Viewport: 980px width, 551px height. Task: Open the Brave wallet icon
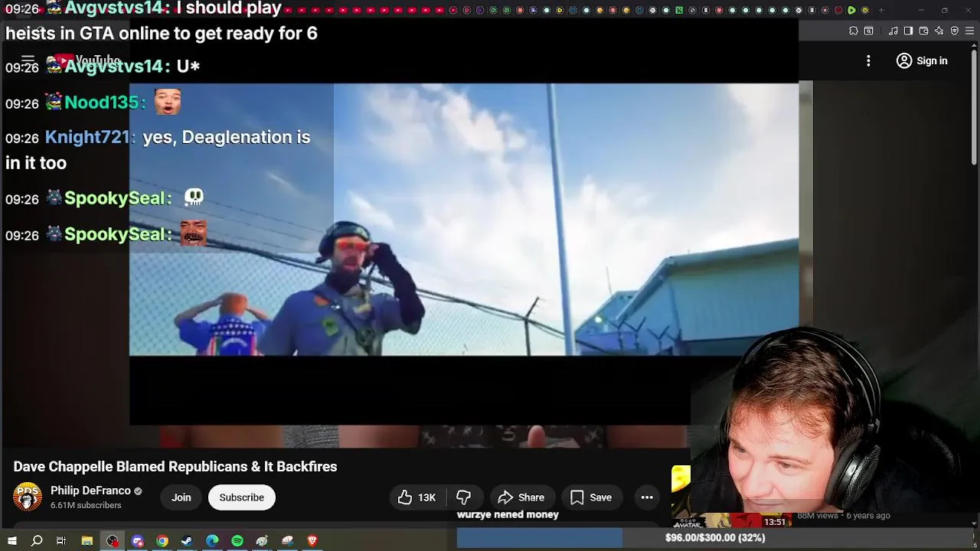tap(924, 31)
